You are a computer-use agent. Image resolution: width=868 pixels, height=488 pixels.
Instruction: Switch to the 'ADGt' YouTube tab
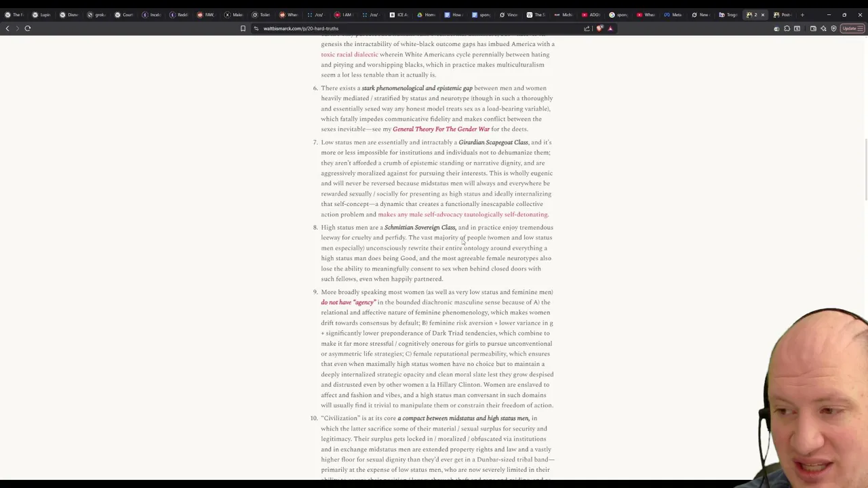pyautogui.click(x=591, y=15)
